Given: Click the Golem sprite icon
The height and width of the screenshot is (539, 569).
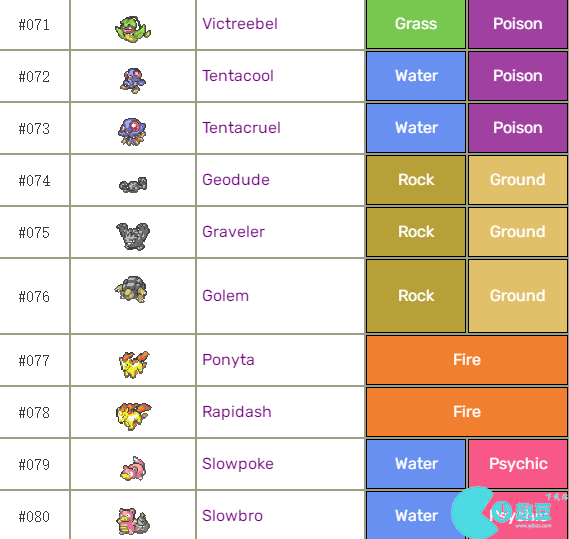Looking at the screenshot, I should click(x=131, y=289).
